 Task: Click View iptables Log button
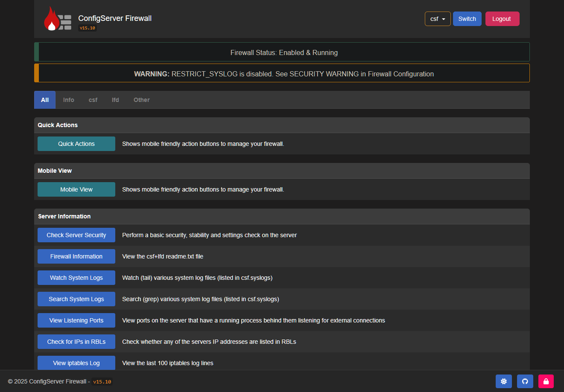click(76, 363)
